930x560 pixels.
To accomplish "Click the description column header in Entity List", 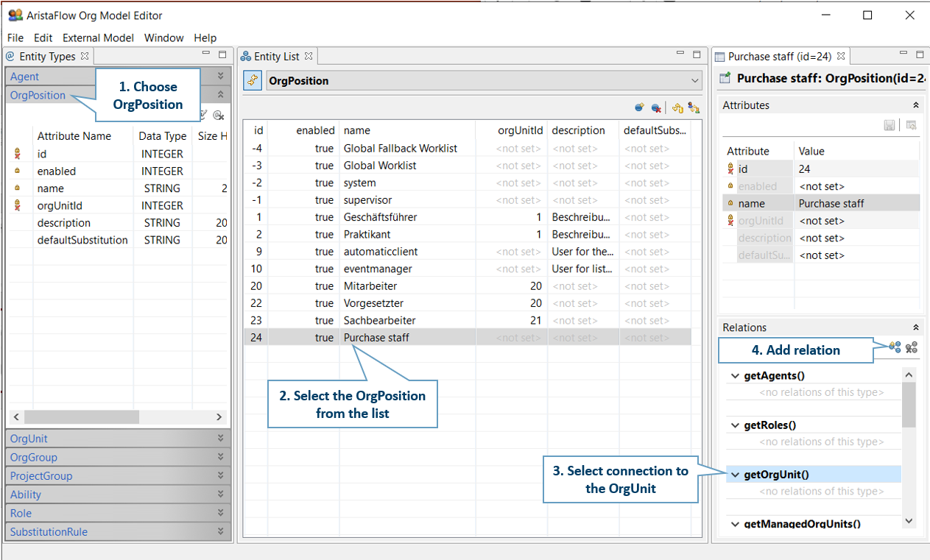I will pos(583,130).
